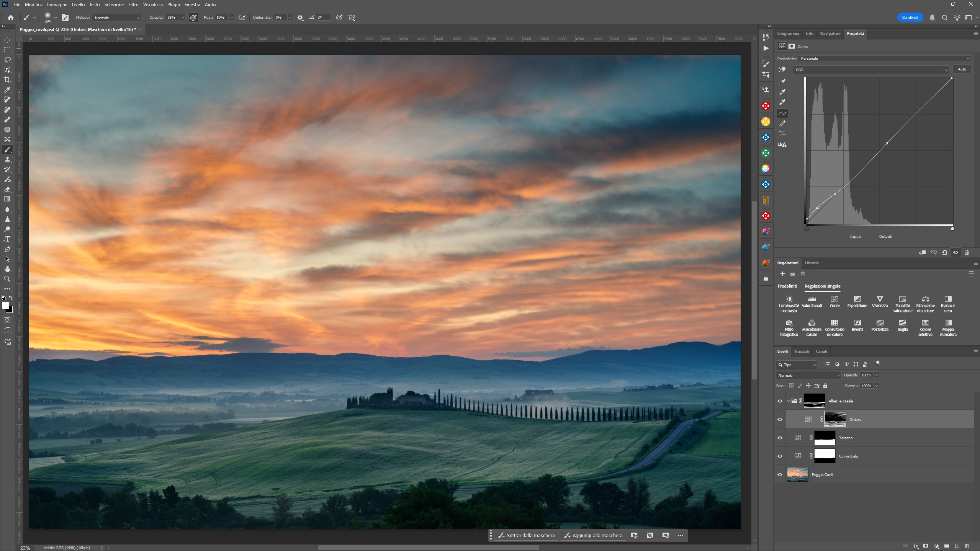Collapse the Alberi e casale group
This screenshot has width=980, height=551.
pyautogui.click(x=788, y=401)
